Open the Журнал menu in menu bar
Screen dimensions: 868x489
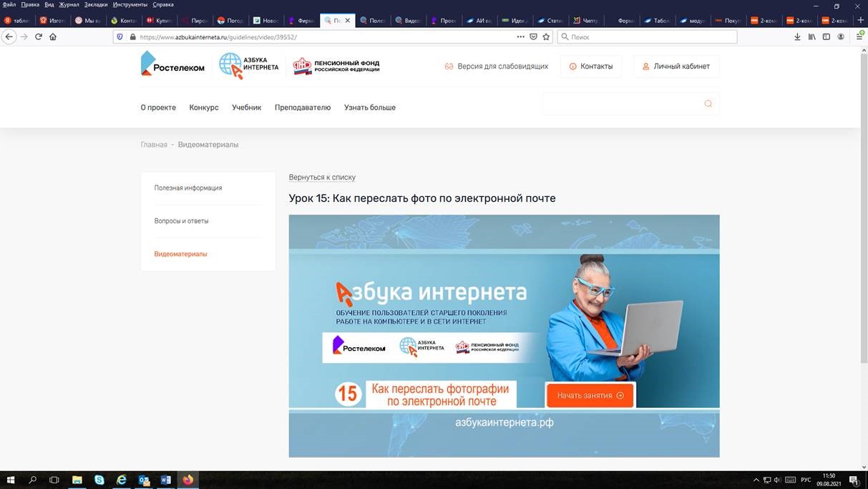tap(69, 4)
